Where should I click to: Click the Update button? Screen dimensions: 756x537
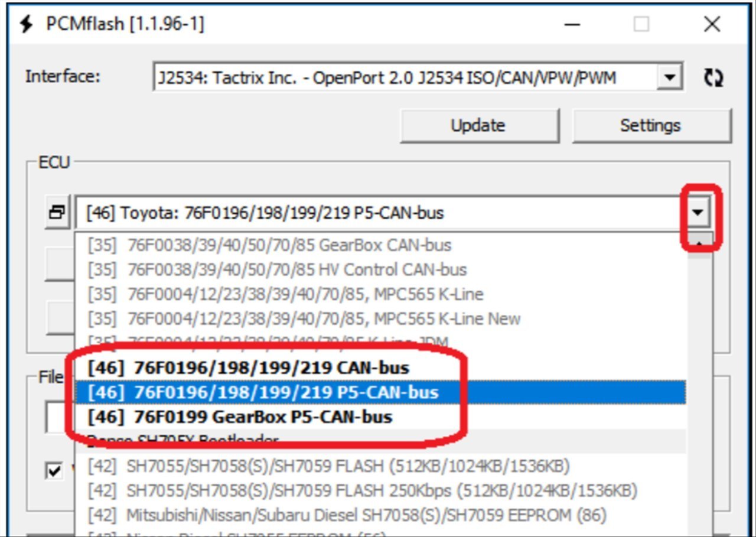point(478,125)
